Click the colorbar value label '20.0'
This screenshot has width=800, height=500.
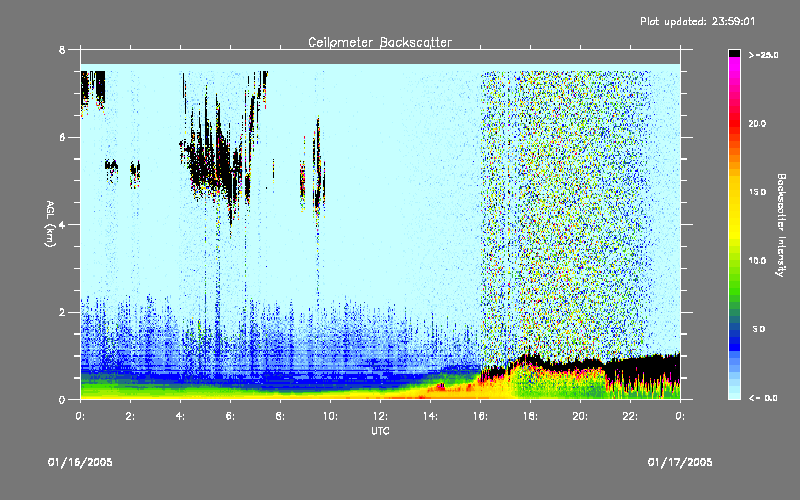[757, 123]
